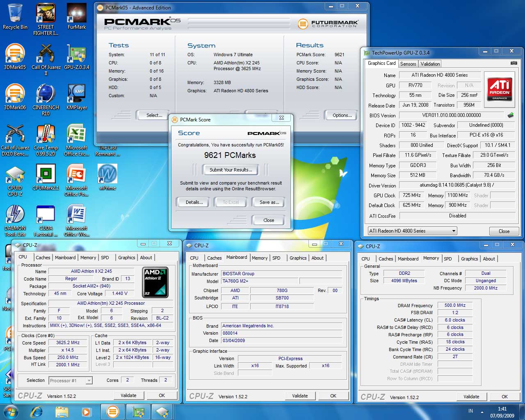This screenshot has height=420, width=525.
Task: Click motherboard model TA760G M2+ field
Action: coord(260,281)
